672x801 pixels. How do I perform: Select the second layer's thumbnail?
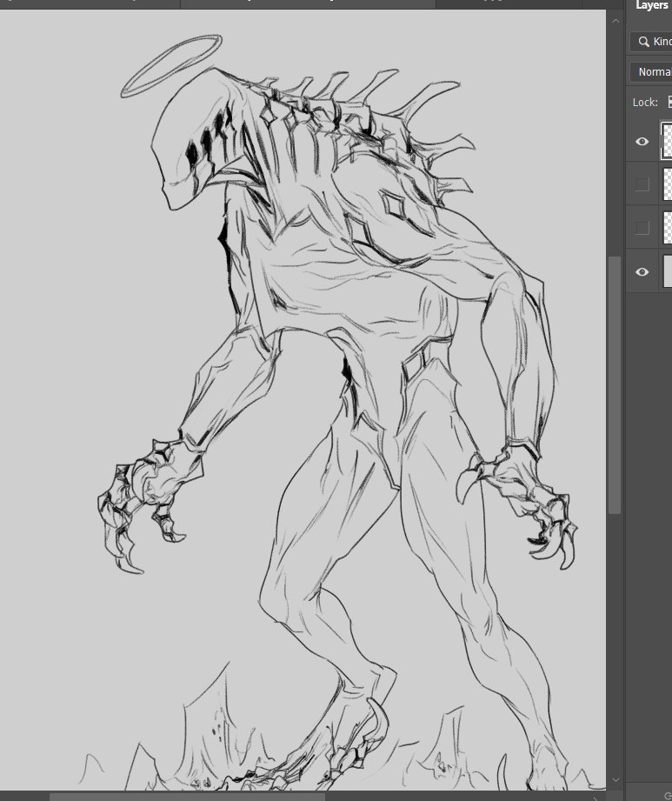pyautogui.click(x=667, y=184)
